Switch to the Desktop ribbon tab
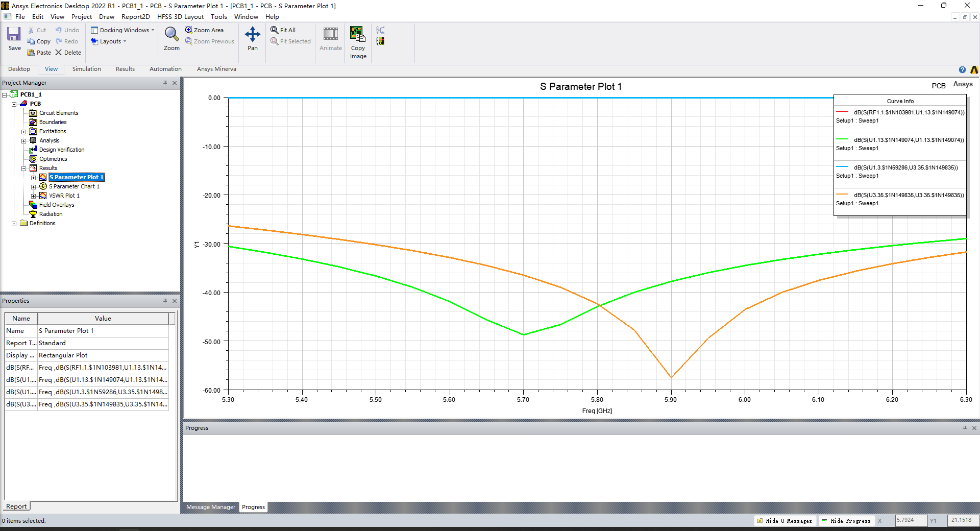Image resolution: width=980 pixels, height=531 pixels. [19, 69]
